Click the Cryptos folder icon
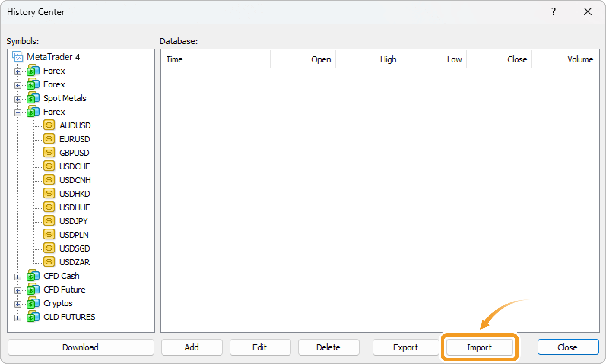 33,303
